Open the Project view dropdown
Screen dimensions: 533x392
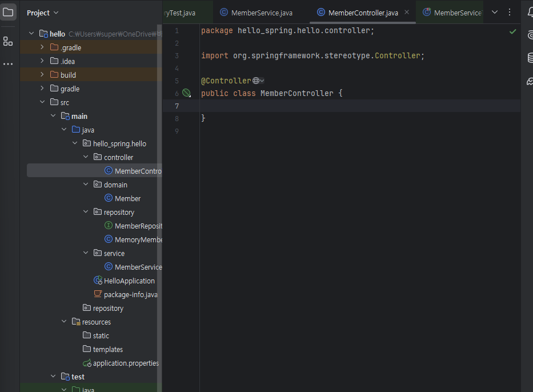pyautogui.click(x=42, y=13)
